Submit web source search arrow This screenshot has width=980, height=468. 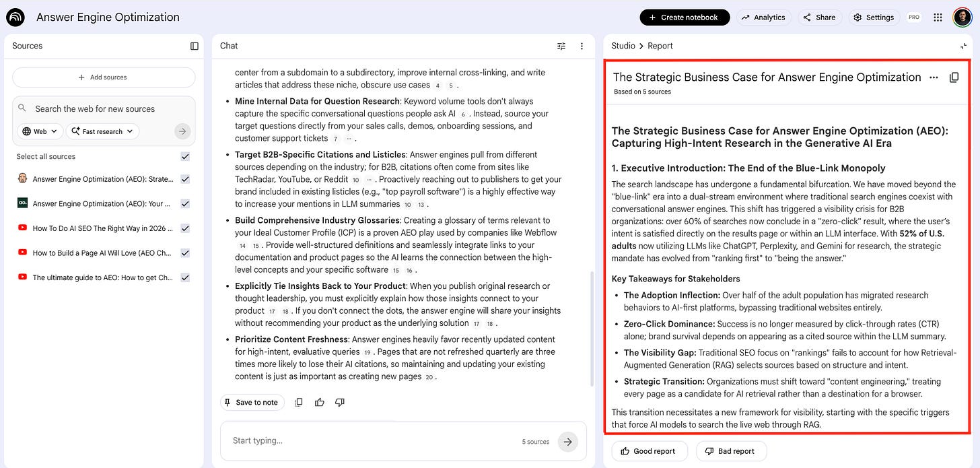182,131
